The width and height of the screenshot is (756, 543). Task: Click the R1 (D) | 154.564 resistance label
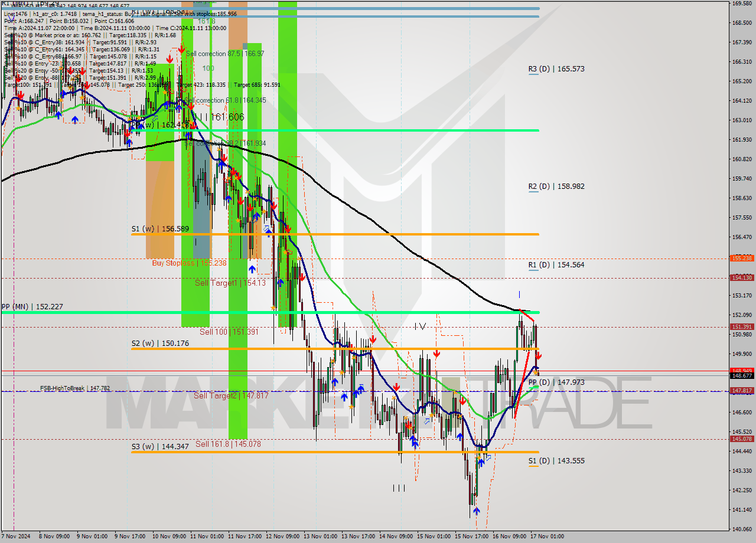click(556, 265)
